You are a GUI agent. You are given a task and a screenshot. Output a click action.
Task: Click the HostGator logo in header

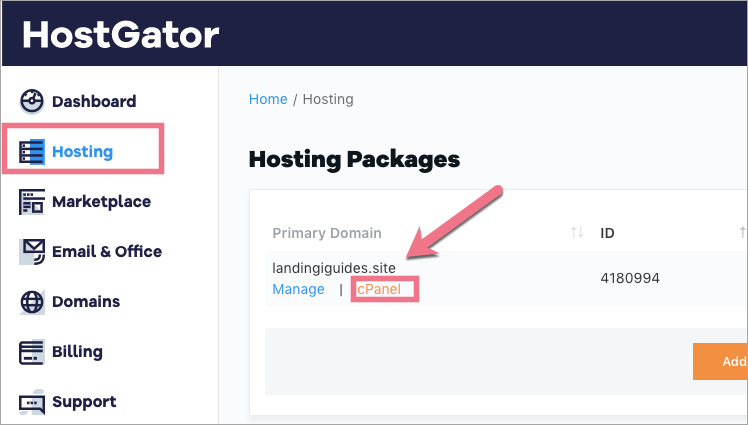coord(120,34)
